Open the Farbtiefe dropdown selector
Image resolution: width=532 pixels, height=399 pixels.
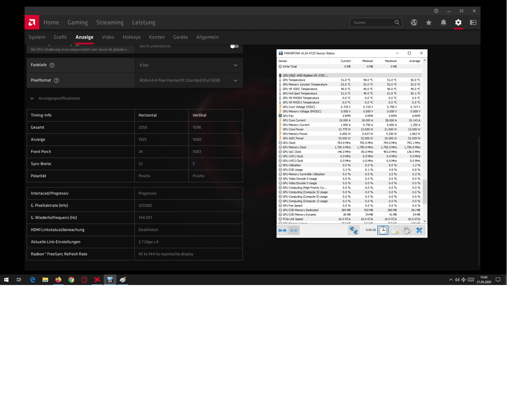tap(188, 65)
